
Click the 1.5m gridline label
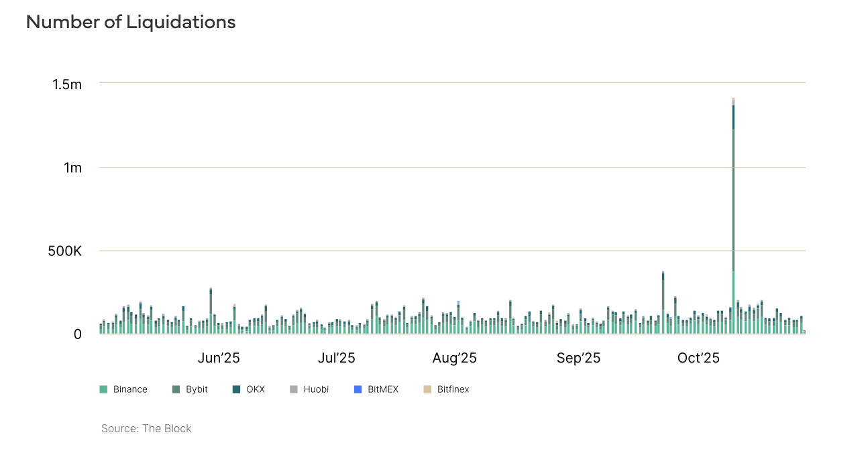[x=65, y=84]
